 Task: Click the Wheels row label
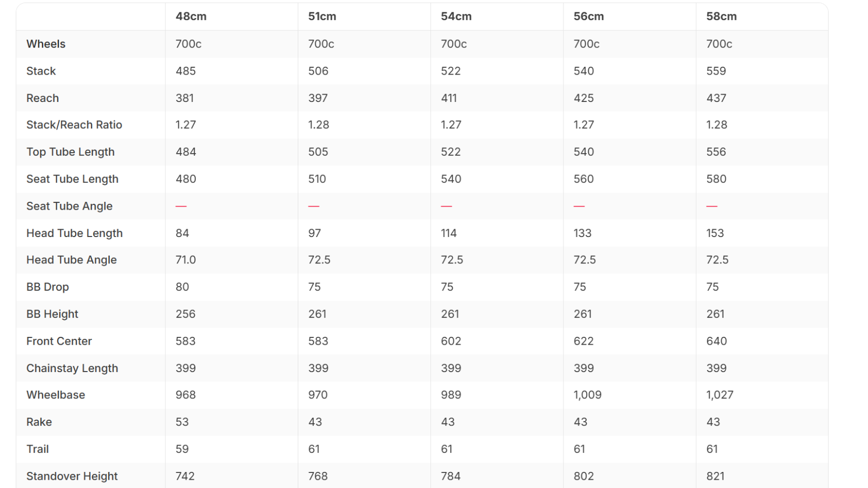click(x=46, y=44)
